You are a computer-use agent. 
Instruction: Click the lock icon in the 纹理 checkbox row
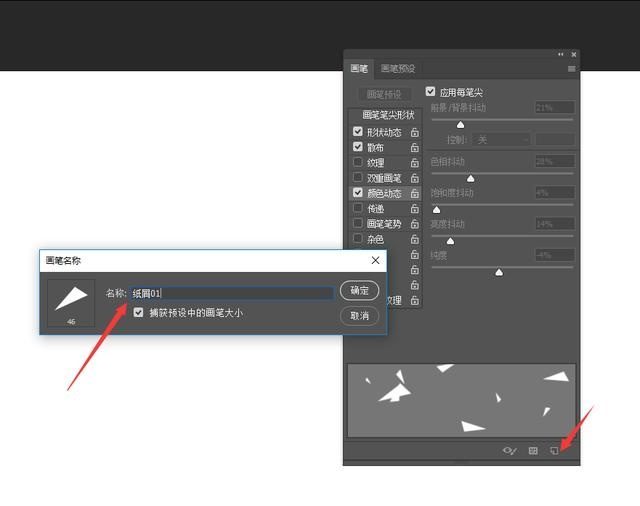[x=415, y=163]
